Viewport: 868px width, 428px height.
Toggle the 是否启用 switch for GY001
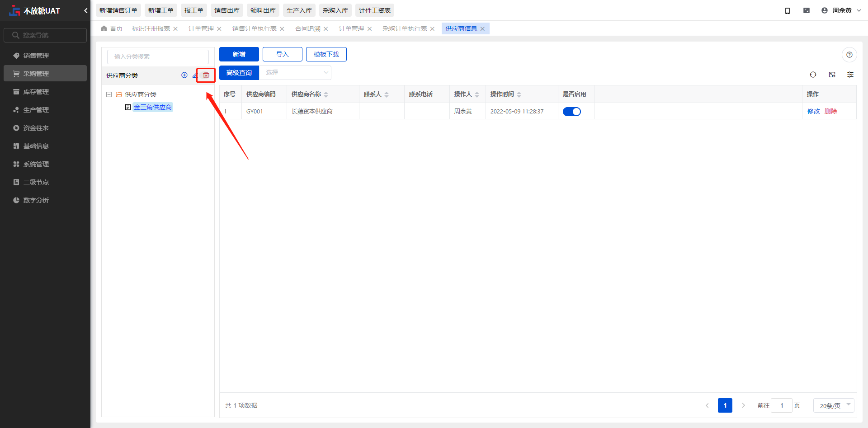[572, 111]
